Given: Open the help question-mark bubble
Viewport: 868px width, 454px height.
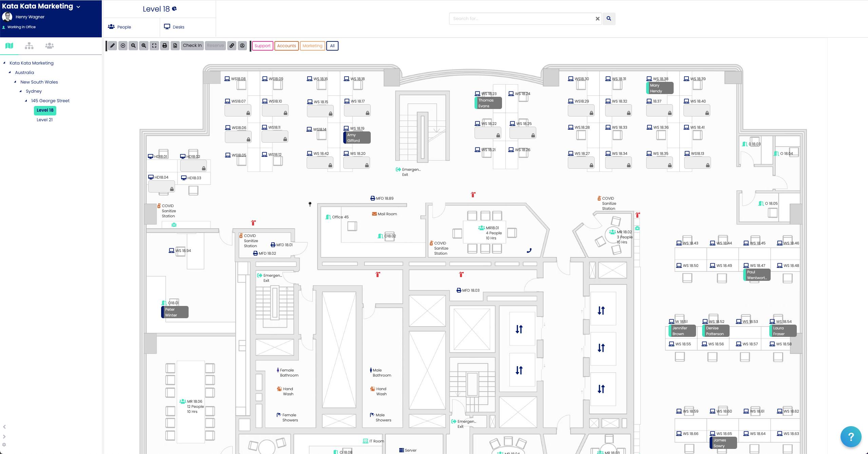Looking at the screenshot, I should (851, 437).
